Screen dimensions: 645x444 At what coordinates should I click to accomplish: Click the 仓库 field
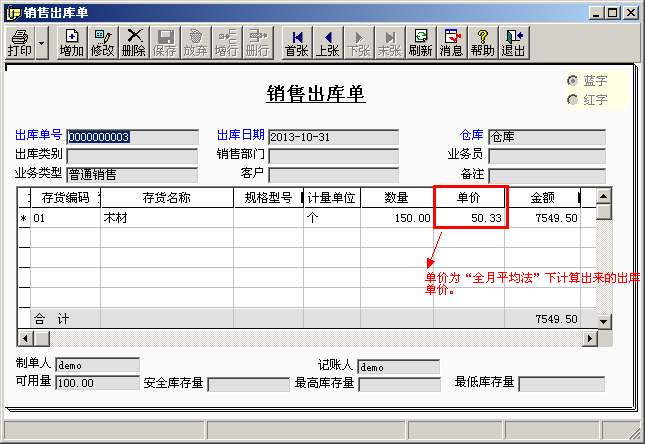[547, 137]
